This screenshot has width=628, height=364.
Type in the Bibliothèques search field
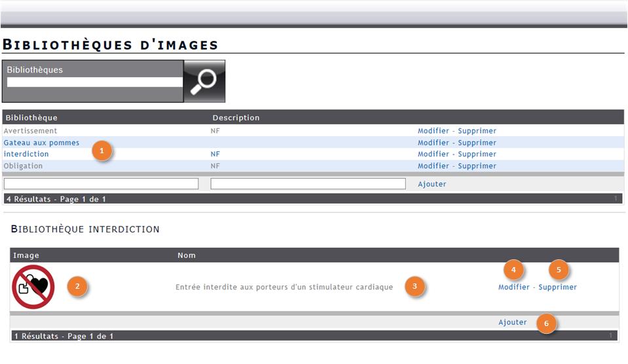coord(94,82)
